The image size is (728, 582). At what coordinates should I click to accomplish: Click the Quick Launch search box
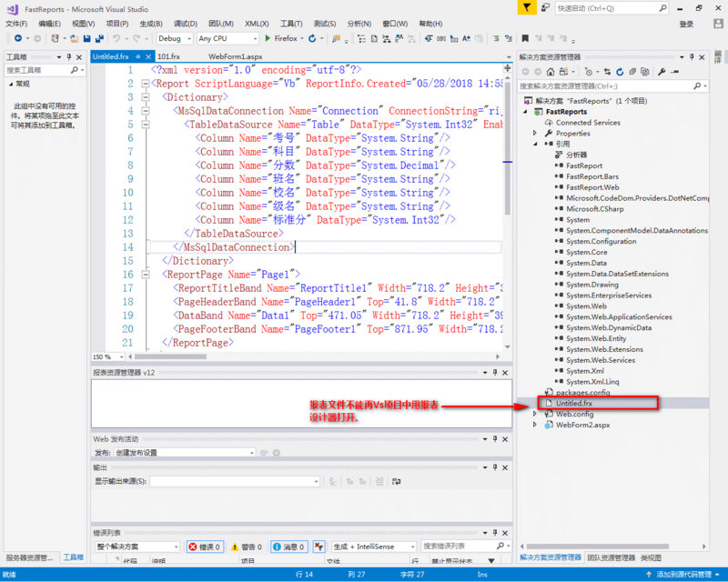pos(612,8)
